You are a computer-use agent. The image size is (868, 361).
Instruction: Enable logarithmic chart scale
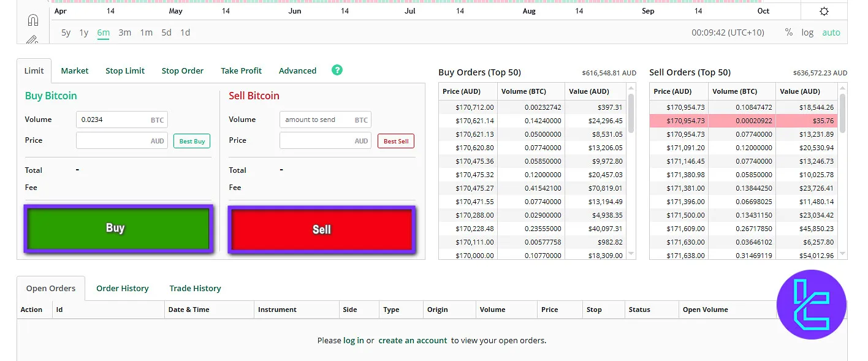(807, 32)
